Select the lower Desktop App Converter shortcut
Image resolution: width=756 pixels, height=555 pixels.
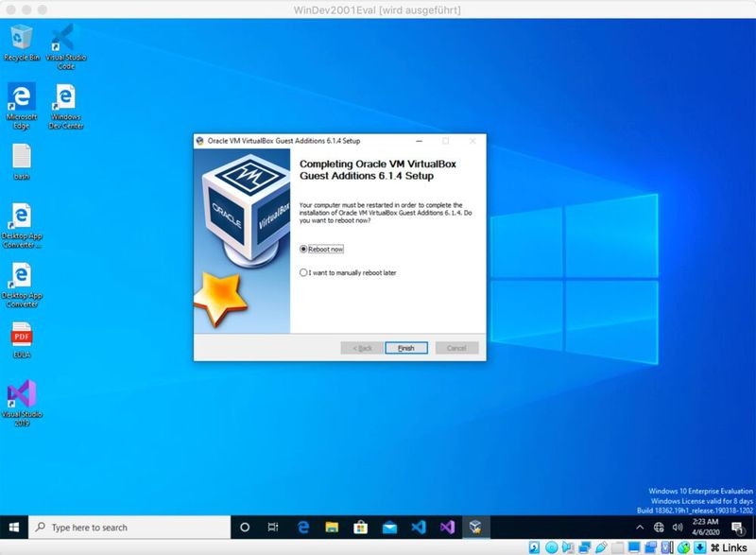(22, 285)
